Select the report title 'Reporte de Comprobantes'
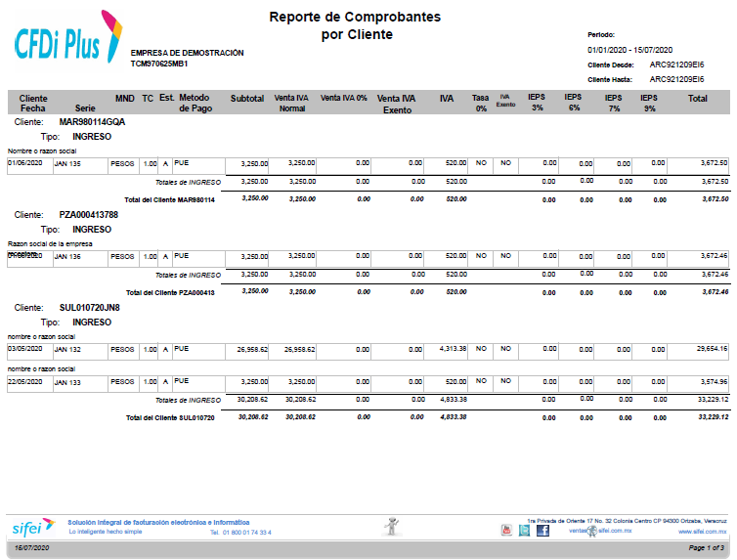Image resolution: width=737 pixels, height=560 pixels. pos(355,17)
